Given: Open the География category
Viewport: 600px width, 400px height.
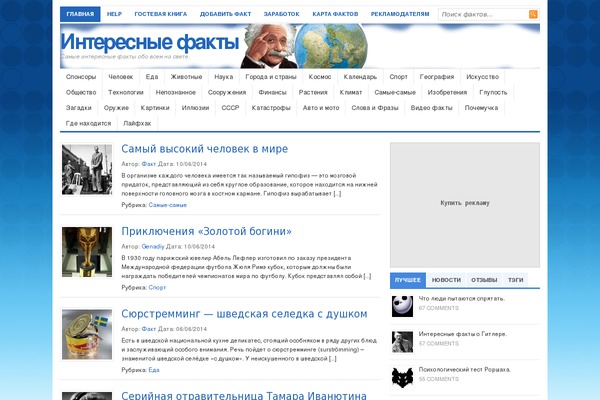Looking at the screenshot, I should tap(437, 77).
